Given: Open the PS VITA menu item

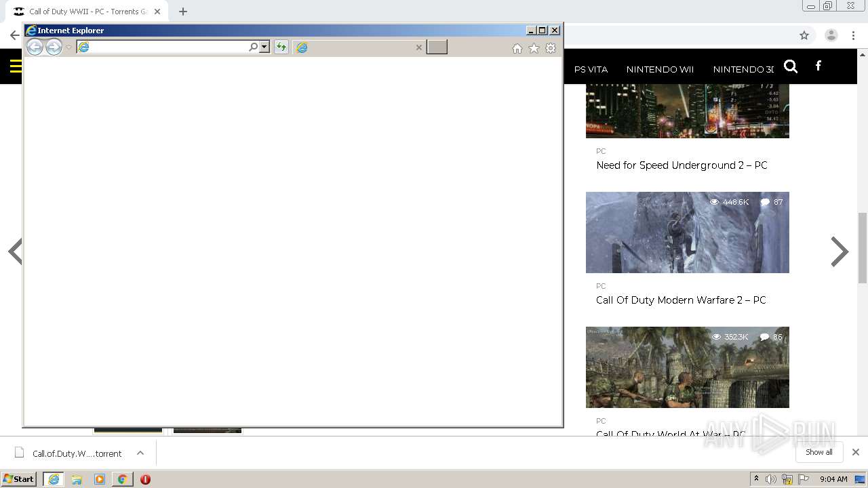Looking at the screenshot, I should 591,69.
